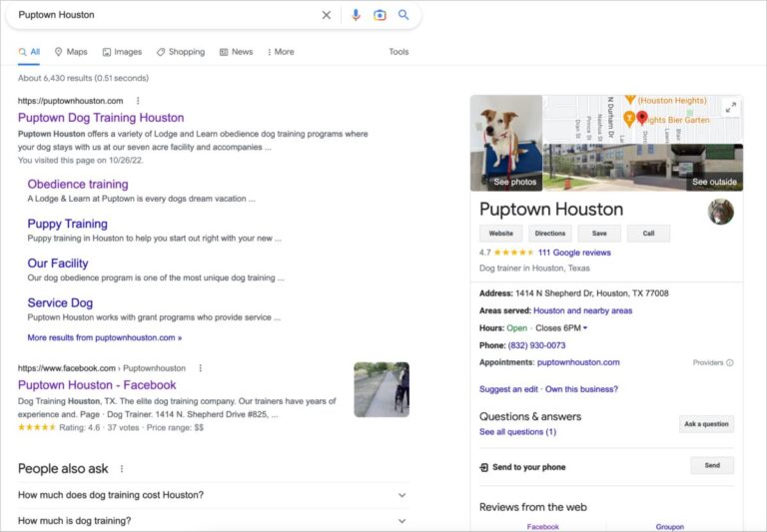Switch to the Shopping tab

coord(181,52)
